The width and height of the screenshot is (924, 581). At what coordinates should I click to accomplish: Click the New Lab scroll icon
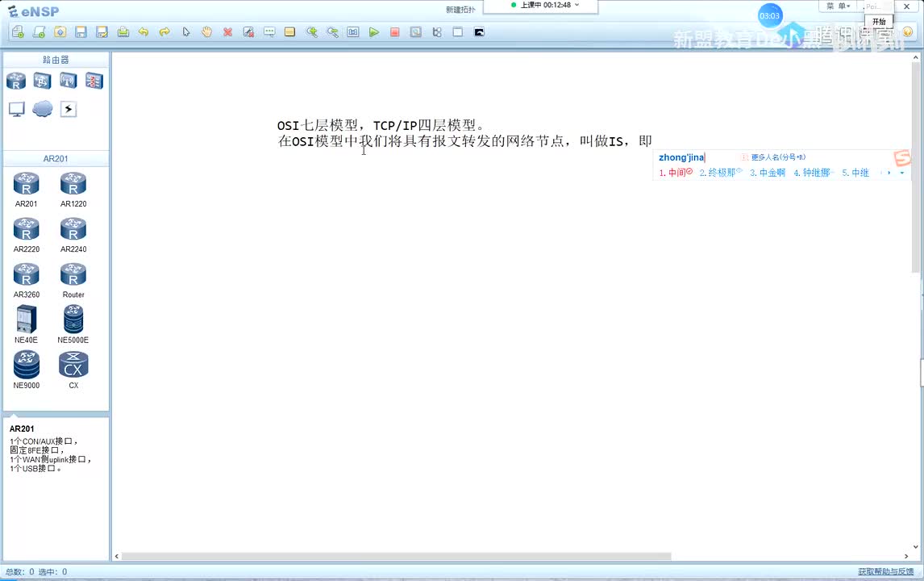(39, 31)
